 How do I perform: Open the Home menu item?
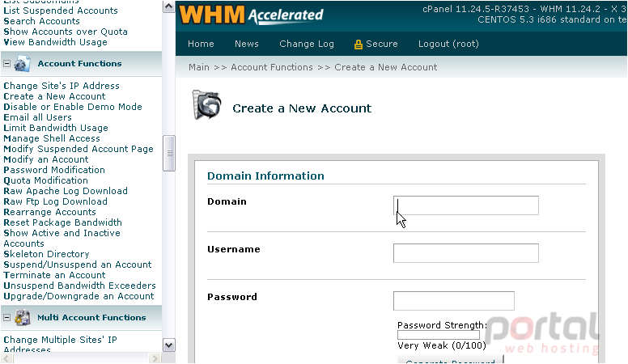click(201, 44)
